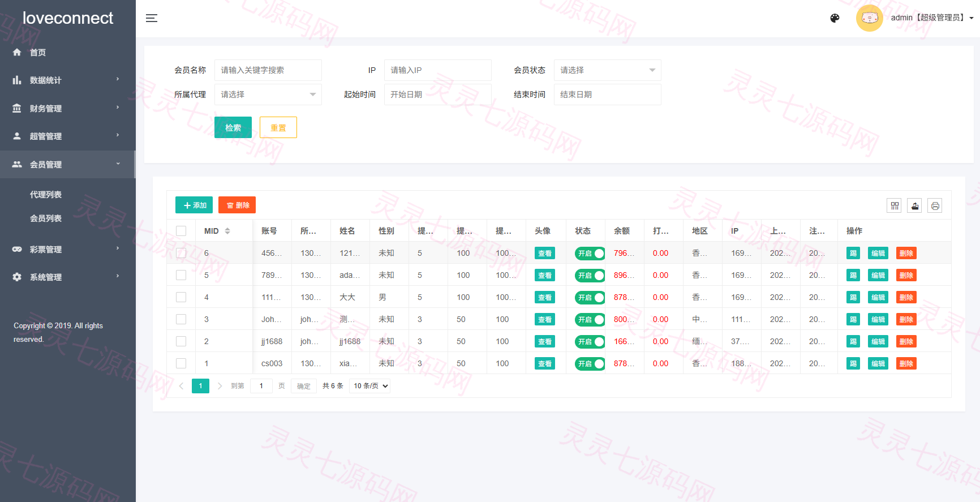Click the 添加 add button
This screenshot has width=980, height=502.
pos(194,205)
